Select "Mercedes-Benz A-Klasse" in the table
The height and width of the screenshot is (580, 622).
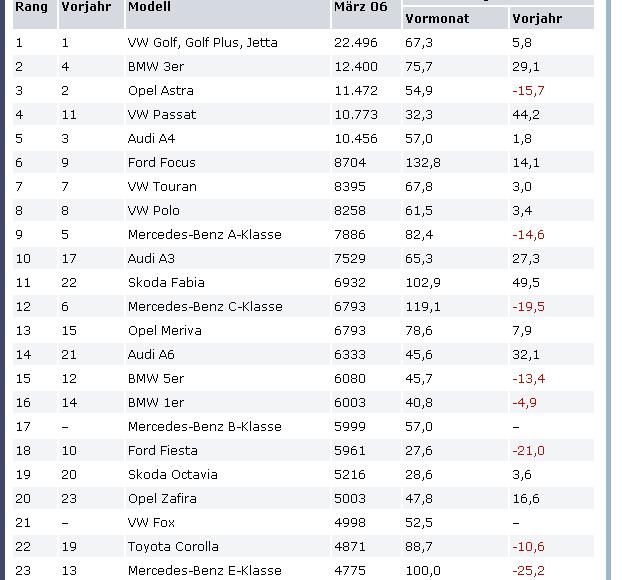[204, 235]
